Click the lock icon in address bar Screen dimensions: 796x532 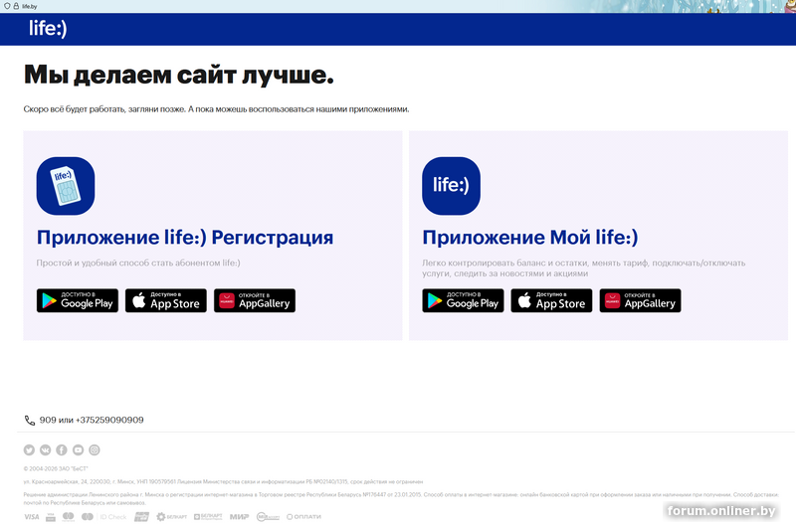click(16, 6)
